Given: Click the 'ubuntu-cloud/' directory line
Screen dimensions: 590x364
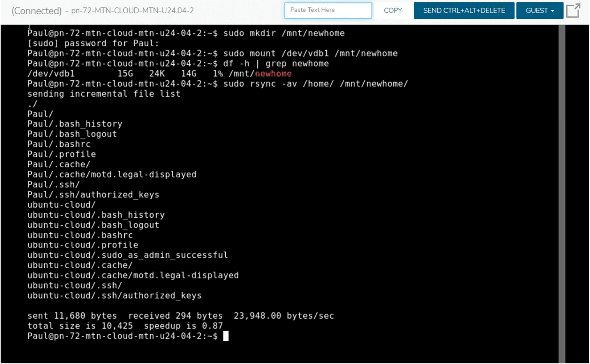Looking at the screenshot, I should pyautogui.click(x=61, y=205).
